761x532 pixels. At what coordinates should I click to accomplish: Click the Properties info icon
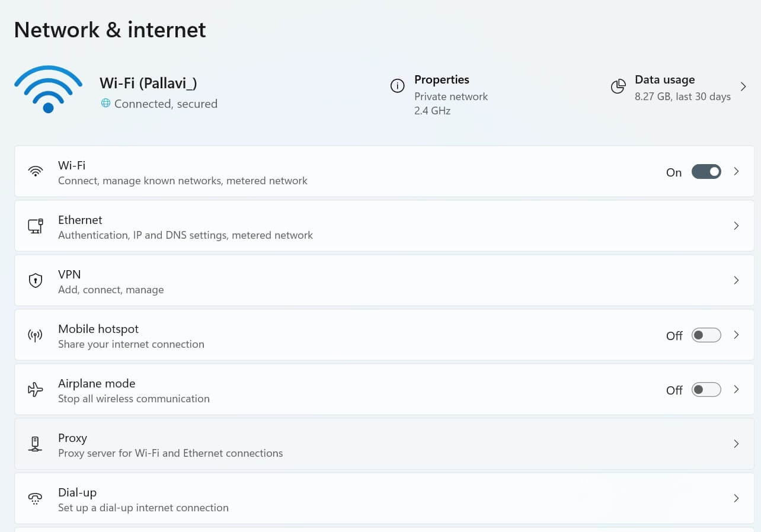coord(397,86)
